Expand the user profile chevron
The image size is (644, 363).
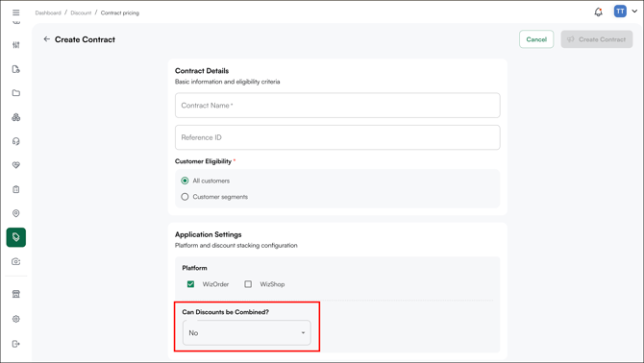click(x=634, y=12)
